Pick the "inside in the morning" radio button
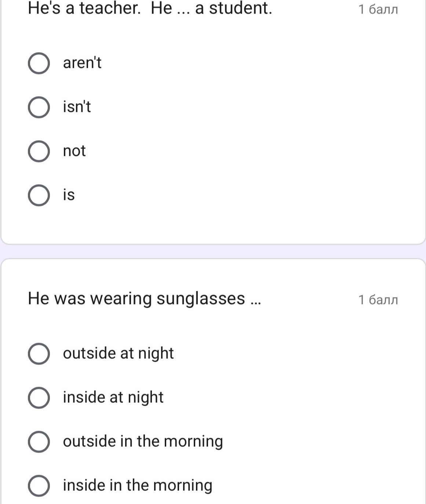The image size is (426, 504). (39, 486)
